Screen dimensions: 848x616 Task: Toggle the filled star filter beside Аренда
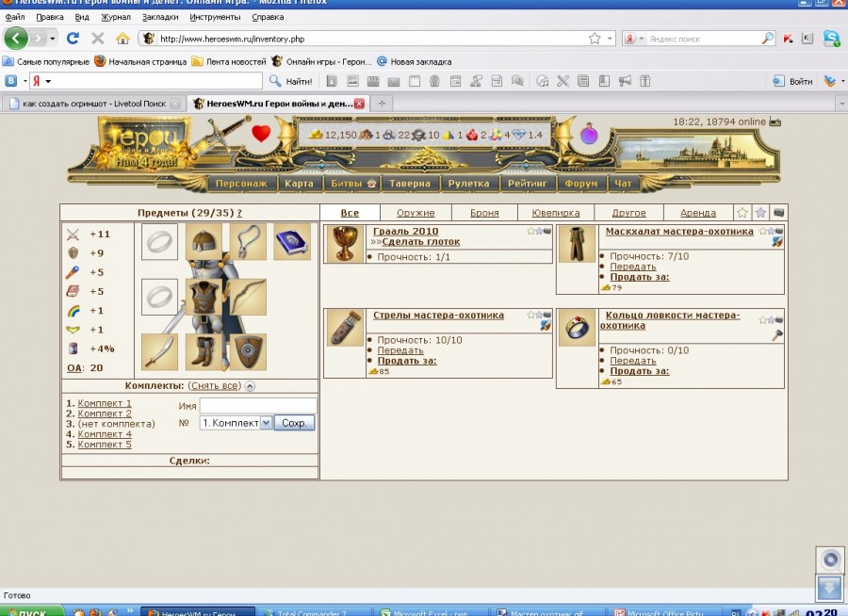point(760,213)
